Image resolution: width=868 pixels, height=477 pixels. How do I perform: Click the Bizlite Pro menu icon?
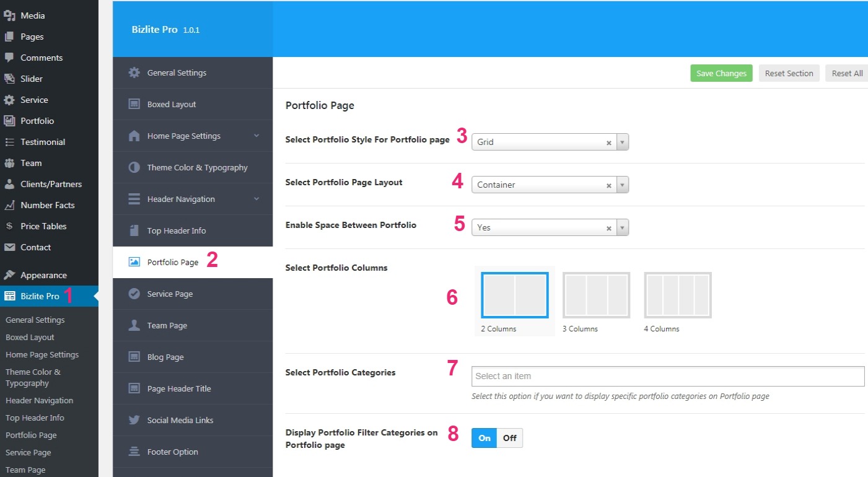[x=9, y=296]
